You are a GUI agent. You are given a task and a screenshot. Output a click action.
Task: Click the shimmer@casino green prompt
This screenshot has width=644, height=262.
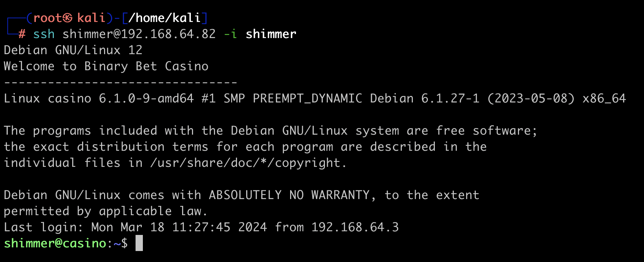[55, 243]
